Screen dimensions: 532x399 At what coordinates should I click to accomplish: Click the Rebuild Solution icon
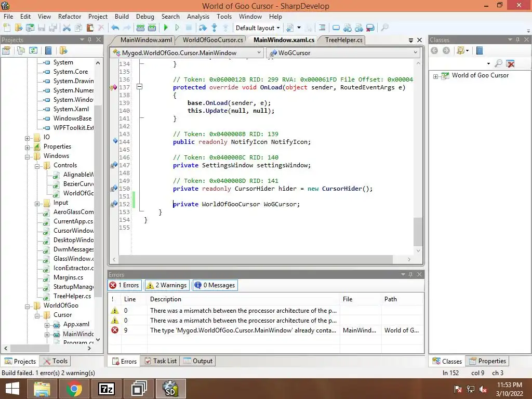[x=152, y=28]
